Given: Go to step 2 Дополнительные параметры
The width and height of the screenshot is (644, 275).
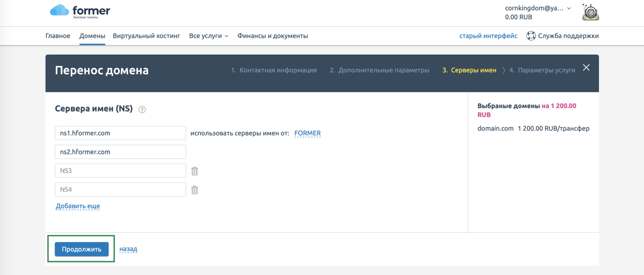Looking at the screenshot, I should (380, 70).
